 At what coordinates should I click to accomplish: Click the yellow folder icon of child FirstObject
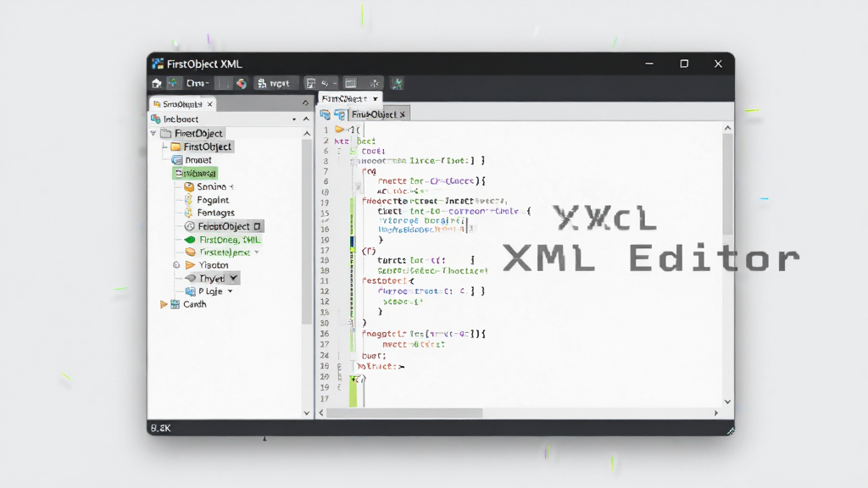175,147
